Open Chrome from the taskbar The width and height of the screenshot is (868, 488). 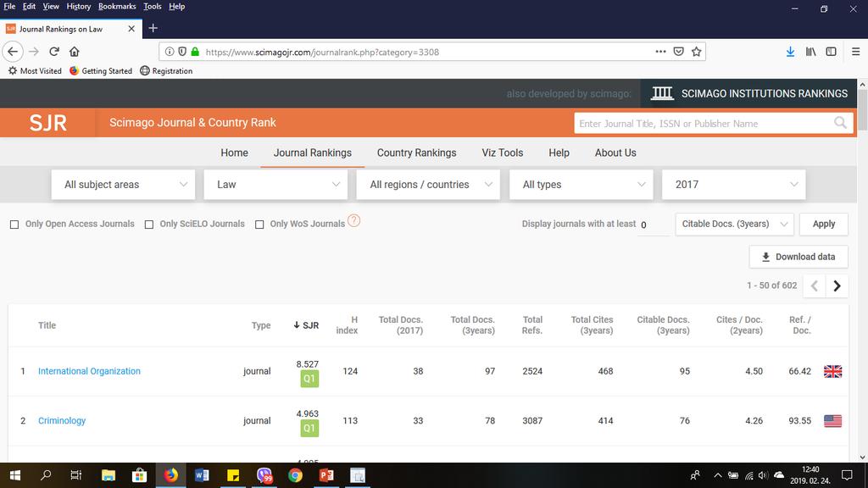[295, 475]
